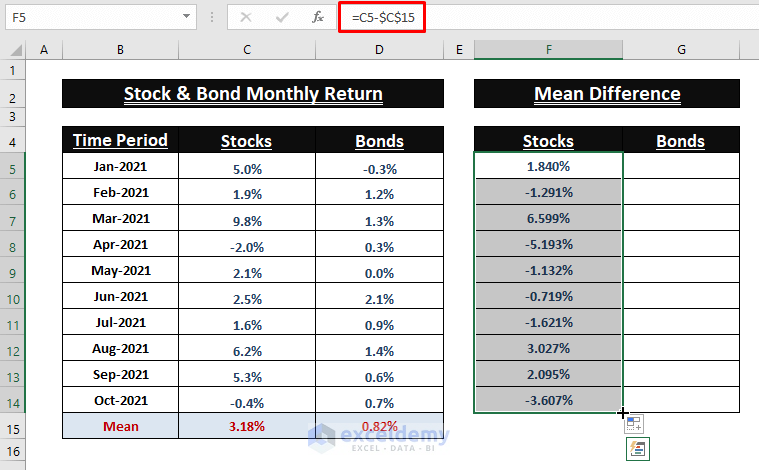759x470 pixels.
Task: Select row 5 header
Action: (x=12, y=167)
